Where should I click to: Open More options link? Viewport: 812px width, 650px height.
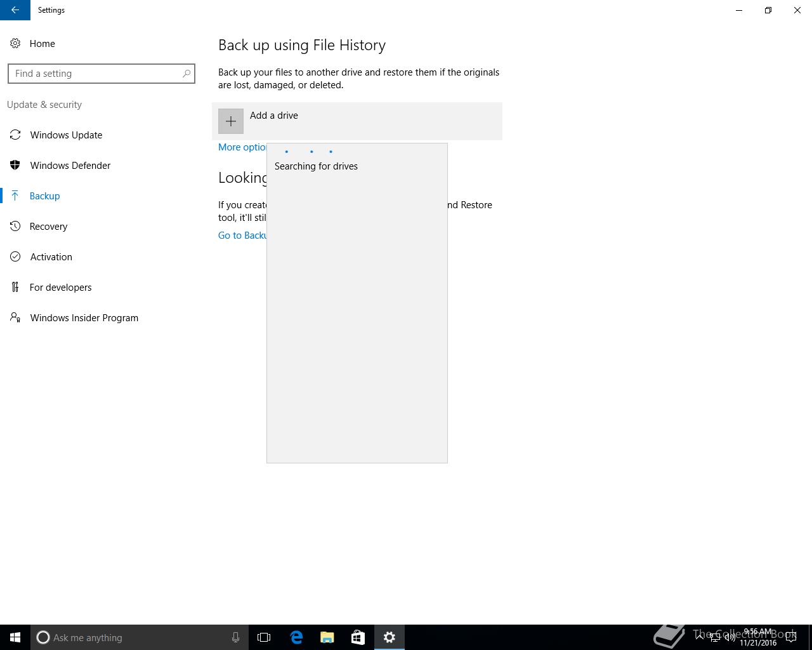[242, 147]
